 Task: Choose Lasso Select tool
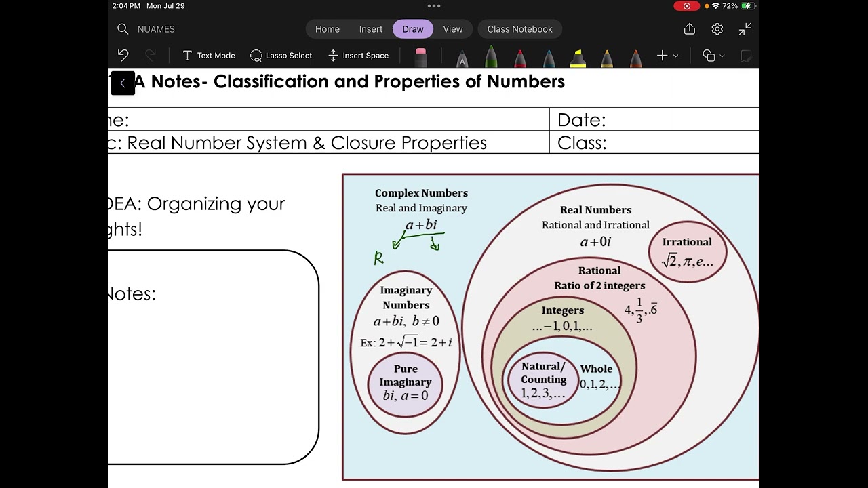point(281,56)
